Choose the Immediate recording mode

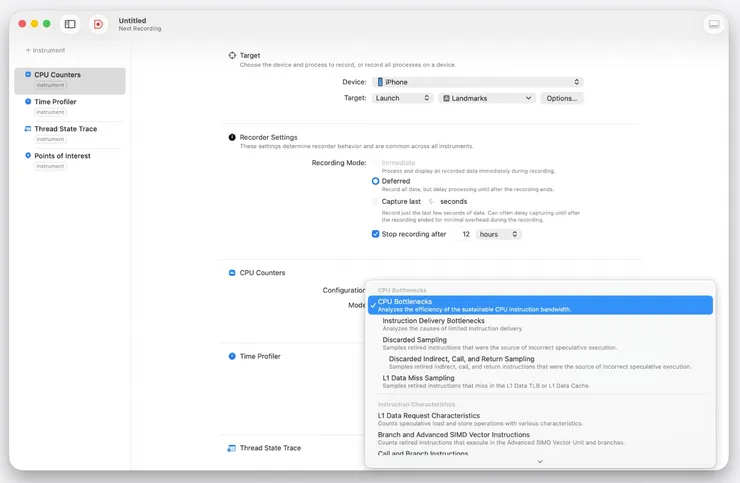pyautogui.click(x=376, y=163)
